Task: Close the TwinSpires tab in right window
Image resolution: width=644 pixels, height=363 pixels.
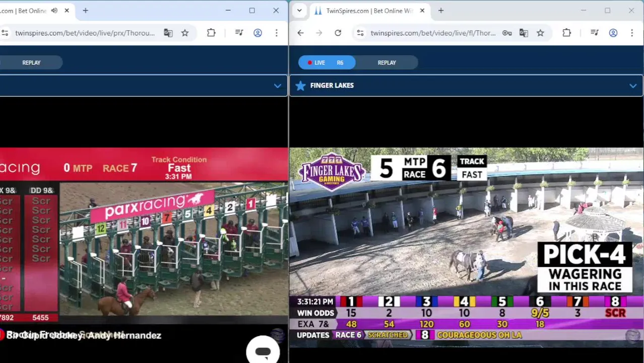Action: [x=422, y=11]
